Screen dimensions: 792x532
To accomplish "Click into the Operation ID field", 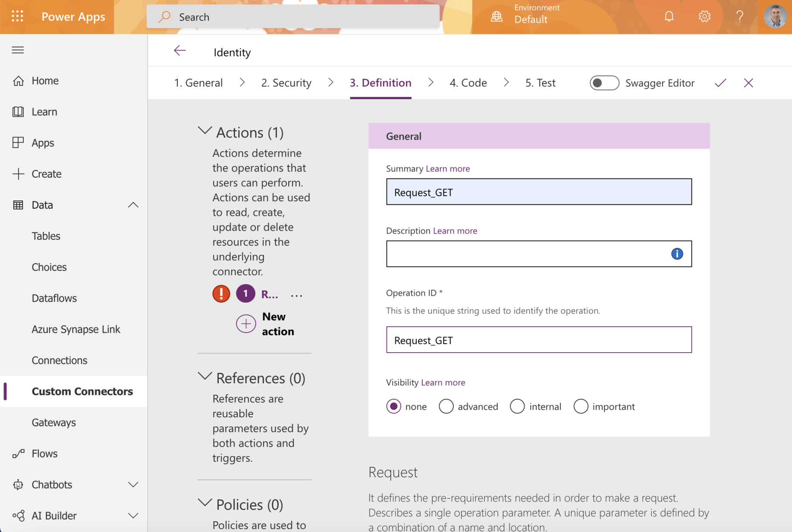I will 538,340.
